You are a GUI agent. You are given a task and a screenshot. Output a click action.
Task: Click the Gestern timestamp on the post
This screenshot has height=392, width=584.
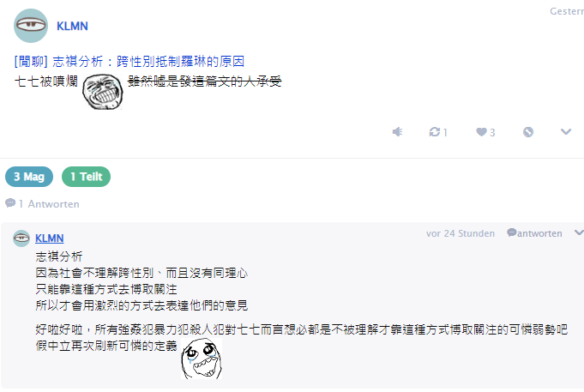[567, 11]
